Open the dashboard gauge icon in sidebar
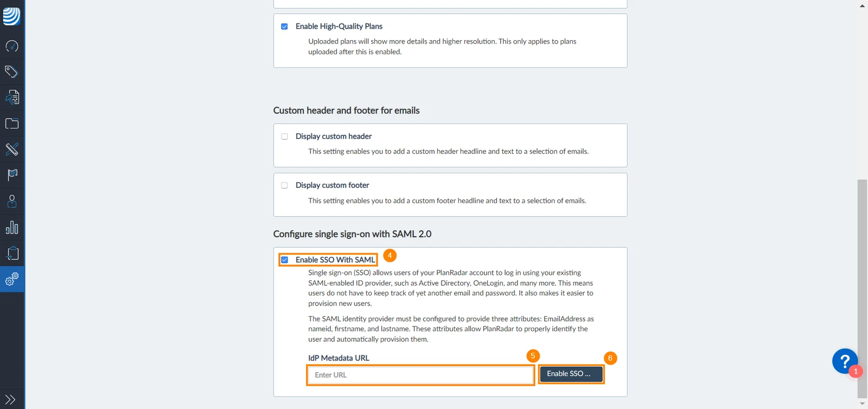Screen dimensions: 868x409 (12, 46)
